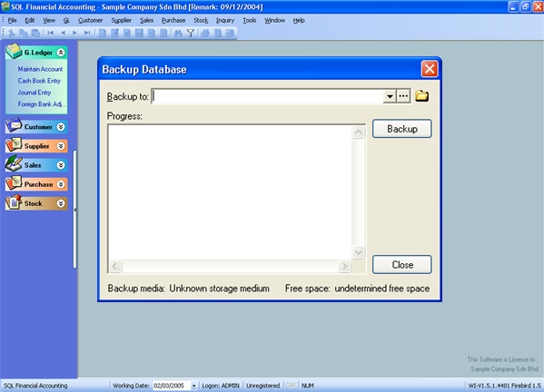Open the Tools menu
Image resolution: width=544 pixels, height=392 pixels.
pyautogui.click(x=250, y=21)
